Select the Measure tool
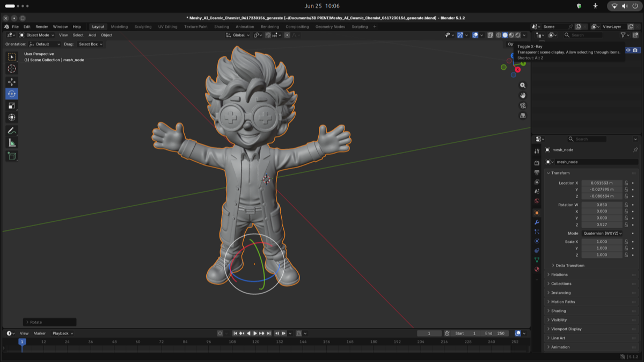644x362 pixels. coord(12,143)
